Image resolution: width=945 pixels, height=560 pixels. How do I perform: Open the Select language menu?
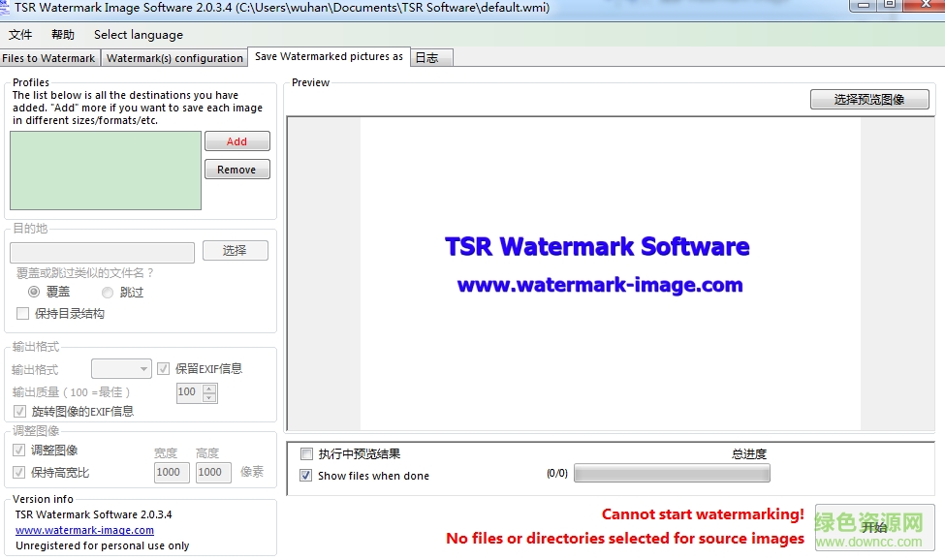[138, 35]
